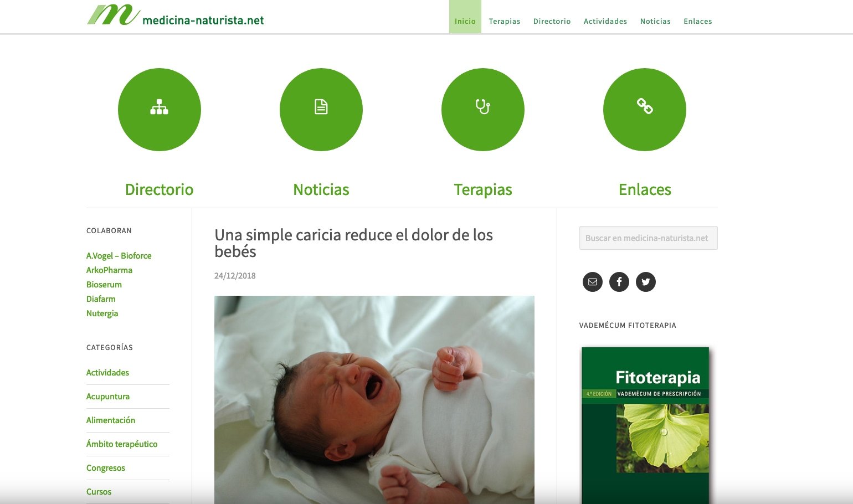Select the Terapias stethoscope circle icon
The width and height of the screenshot is (853, 504).
pyautogui.click(x=483, y=110)
